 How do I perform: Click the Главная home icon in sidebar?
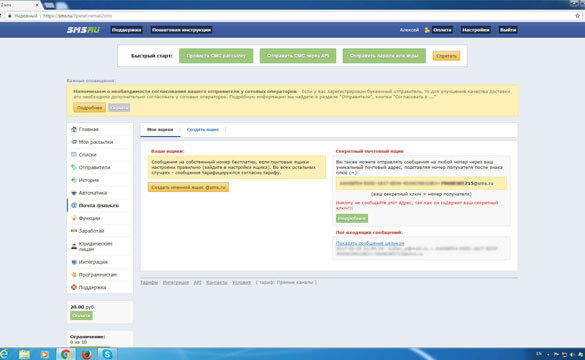click(x=74, y=129)
